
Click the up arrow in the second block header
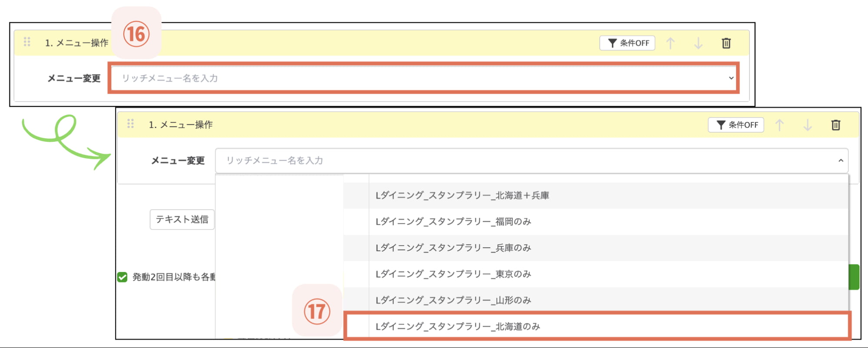coord(780,125)
